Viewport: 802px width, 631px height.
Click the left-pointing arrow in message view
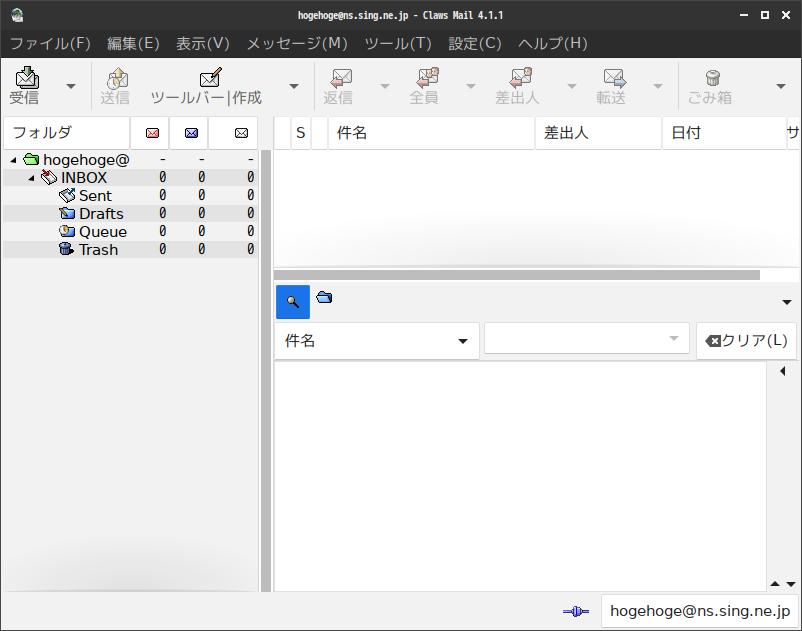(x=783, y=371)
